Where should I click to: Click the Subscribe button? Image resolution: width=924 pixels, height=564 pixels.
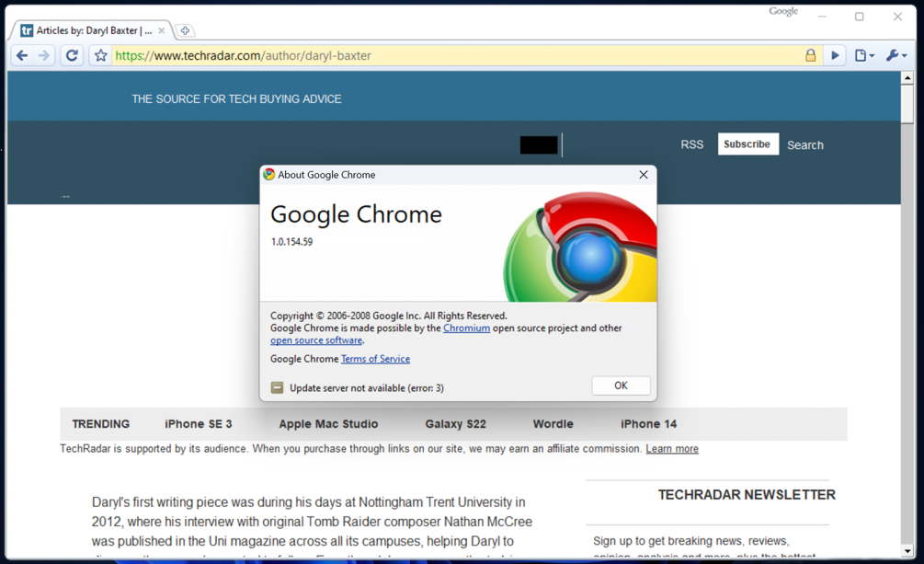[x=747, y=144]
